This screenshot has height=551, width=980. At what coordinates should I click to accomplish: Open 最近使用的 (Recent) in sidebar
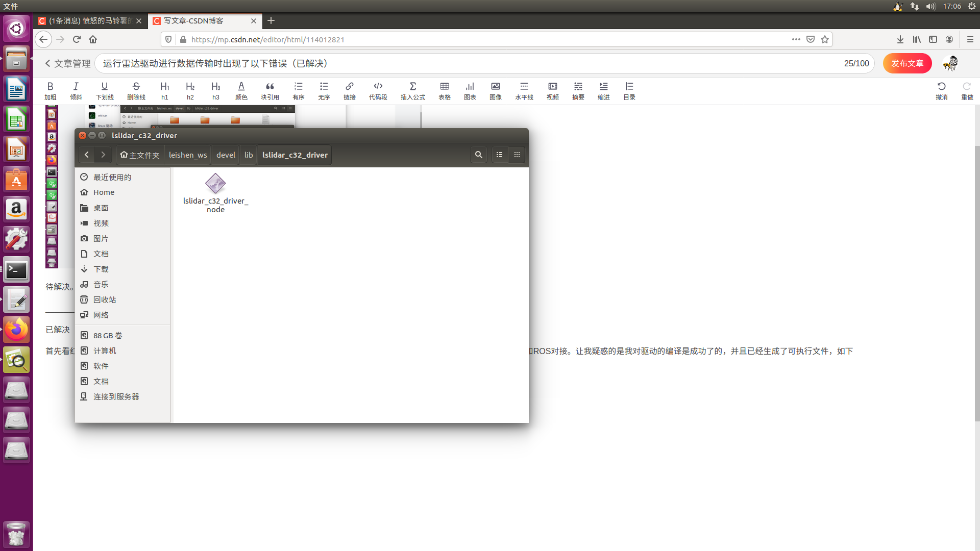[122, 177]
